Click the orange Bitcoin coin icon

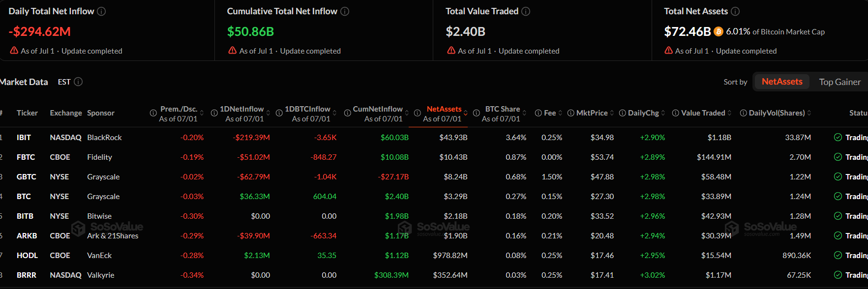click(718, 31)
